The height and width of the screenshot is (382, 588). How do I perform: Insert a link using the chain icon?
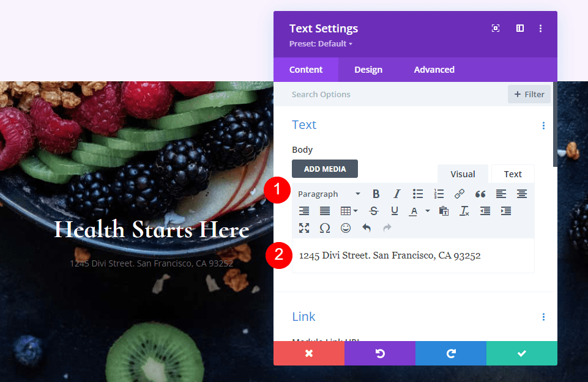(x=460, y=194)
